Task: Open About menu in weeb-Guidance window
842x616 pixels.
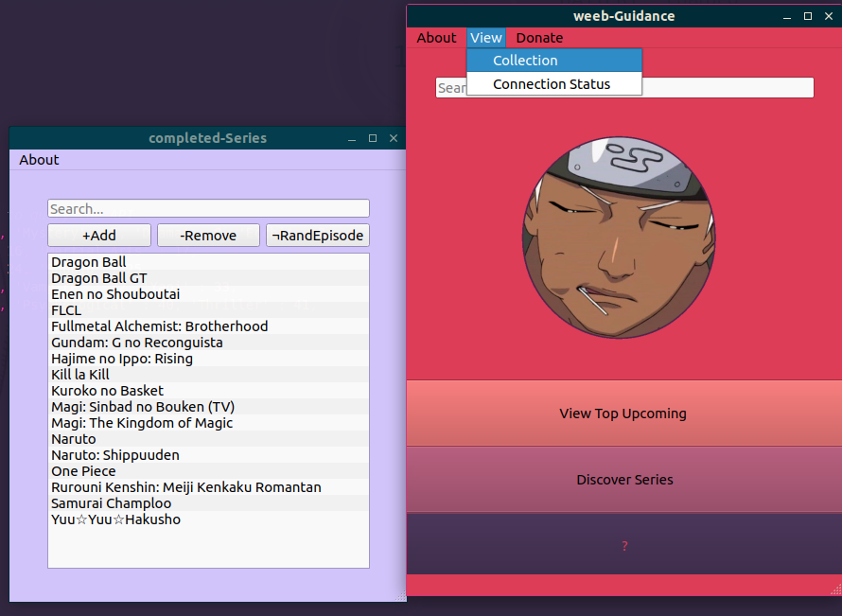Action: tap(436, 38)
